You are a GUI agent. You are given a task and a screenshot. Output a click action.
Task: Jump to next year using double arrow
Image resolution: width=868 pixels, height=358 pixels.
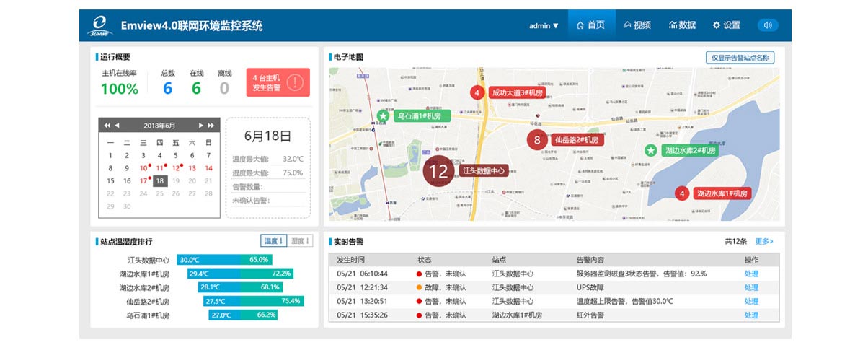(211, 126)
